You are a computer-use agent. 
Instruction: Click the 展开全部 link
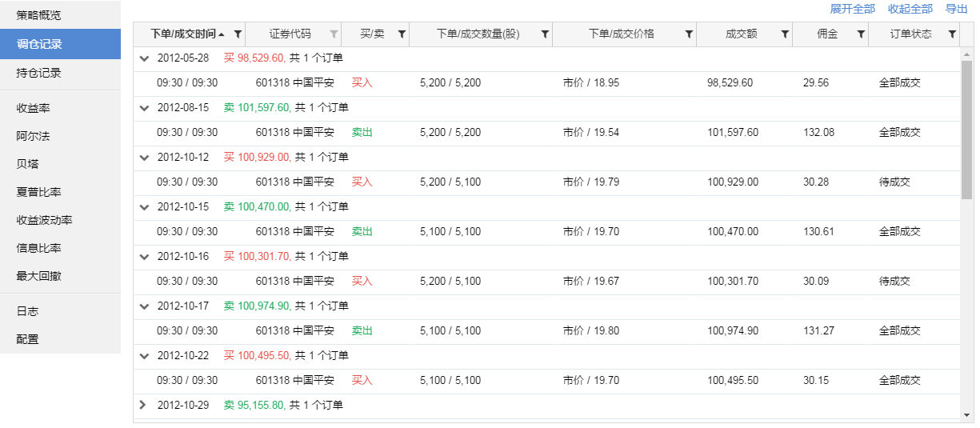click(x=852, y=9)
